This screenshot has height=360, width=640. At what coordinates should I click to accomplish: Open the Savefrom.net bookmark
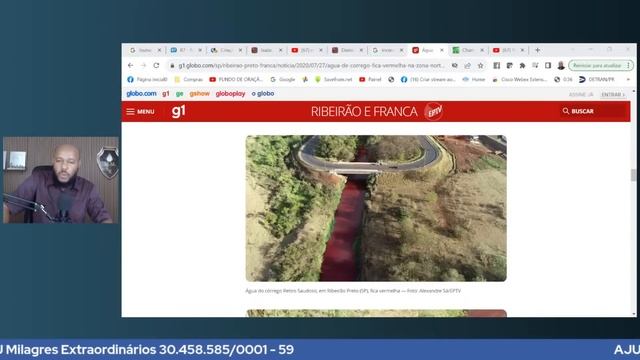tap(333, 80)
